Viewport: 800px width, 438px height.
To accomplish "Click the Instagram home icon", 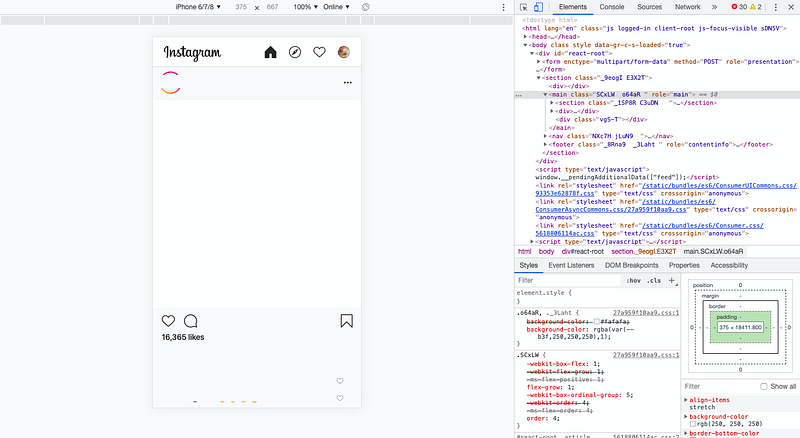I will coord(270,52).
